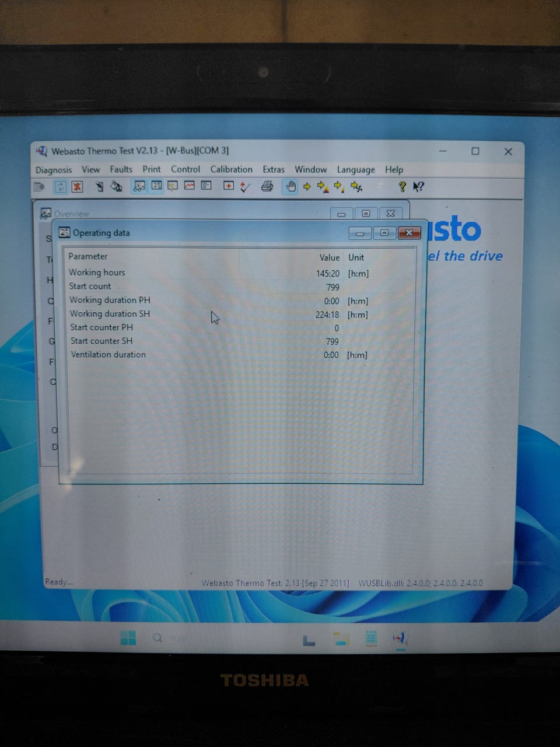560x747 pixels.
Task: Maximize the Operating data window
Action: 384,233
